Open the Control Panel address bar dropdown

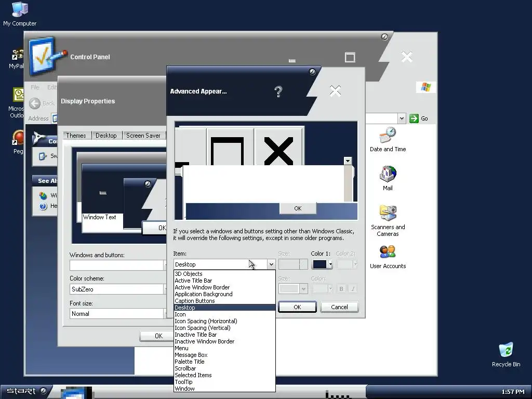[x=402, y=118]
